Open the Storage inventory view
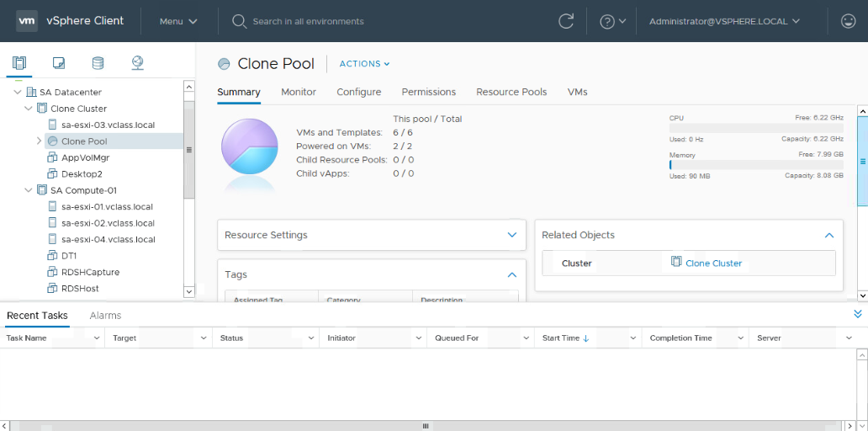Image resolution: width=868 pixels, height=431 pixels. (98, 63)
